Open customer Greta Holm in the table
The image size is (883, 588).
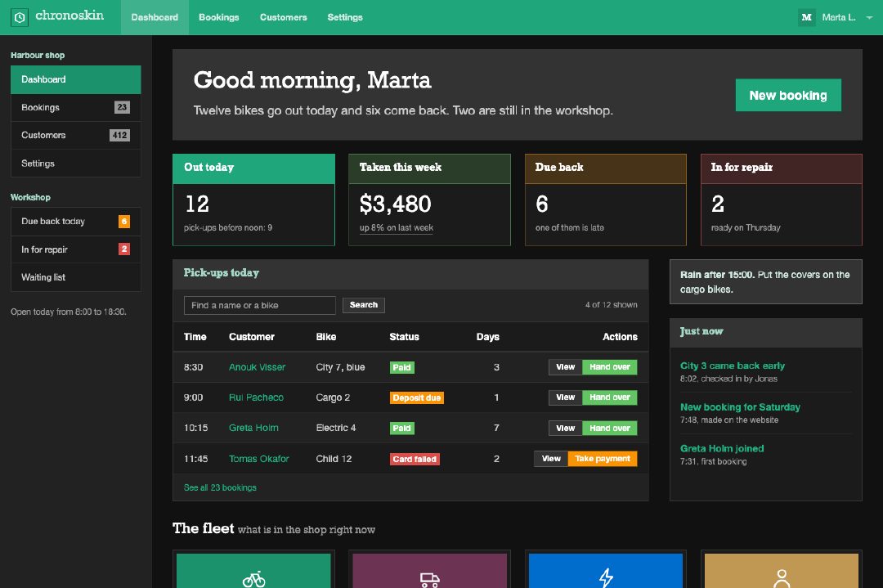pos(253,428)
